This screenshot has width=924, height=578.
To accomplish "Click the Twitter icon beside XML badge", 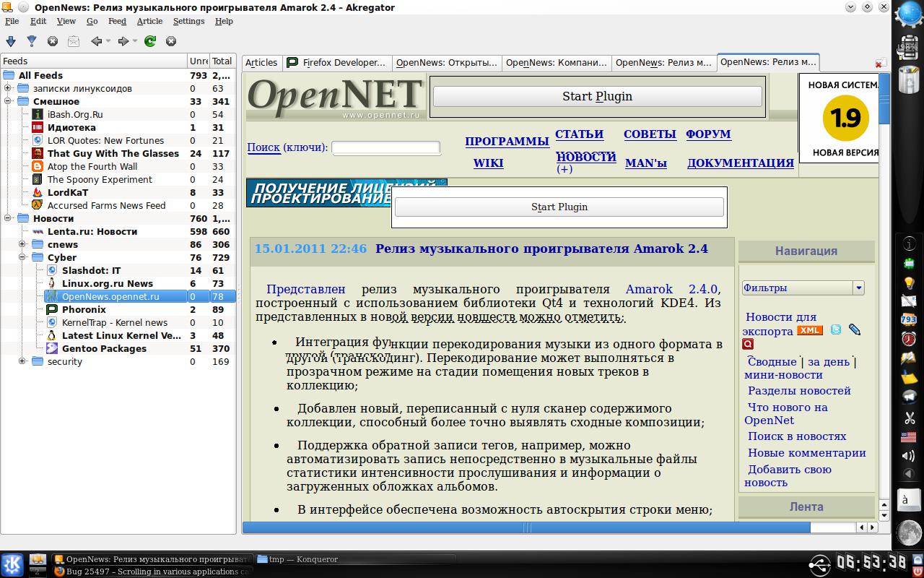I will (x=836, y=330).
